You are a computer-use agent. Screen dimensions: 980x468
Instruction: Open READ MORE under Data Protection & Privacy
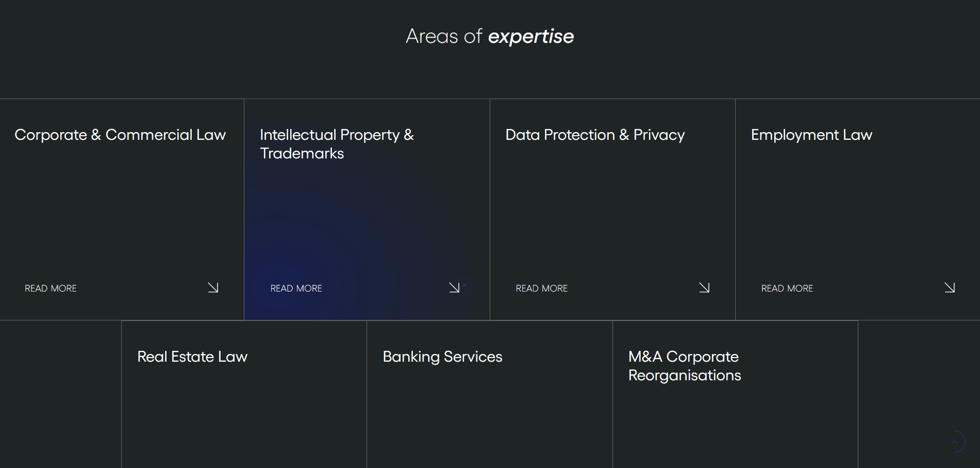[x=541, y=288]
